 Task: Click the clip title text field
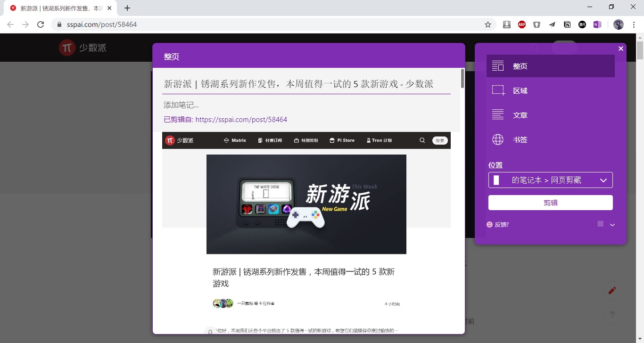tap(306, 84)
